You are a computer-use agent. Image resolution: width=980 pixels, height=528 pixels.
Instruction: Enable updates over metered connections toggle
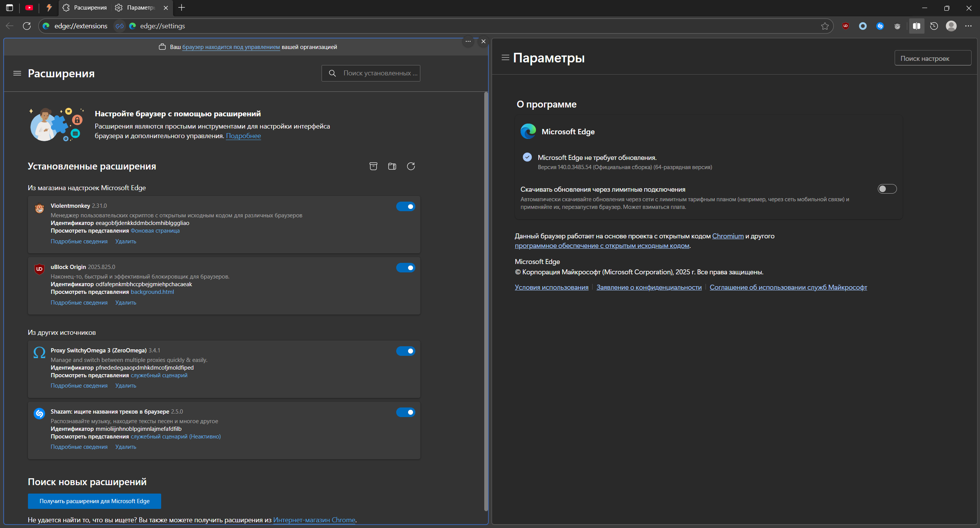(887, 189)
